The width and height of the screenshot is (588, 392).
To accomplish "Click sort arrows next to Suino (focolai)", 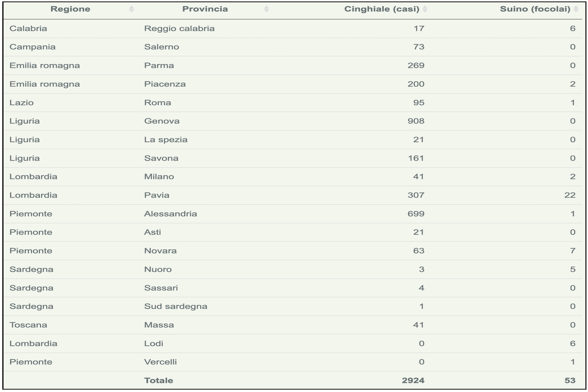I will [x=576, y=9].
